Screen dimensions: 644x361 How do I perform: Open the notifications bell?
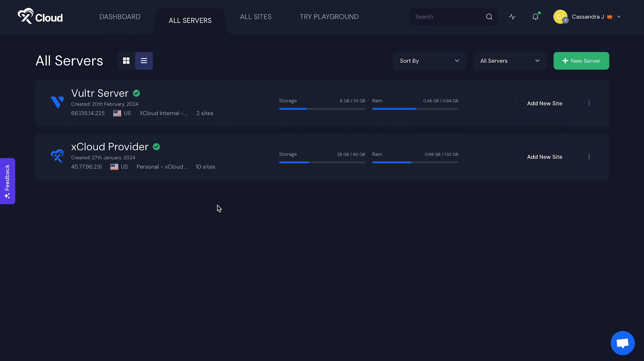tap(535, 17)
